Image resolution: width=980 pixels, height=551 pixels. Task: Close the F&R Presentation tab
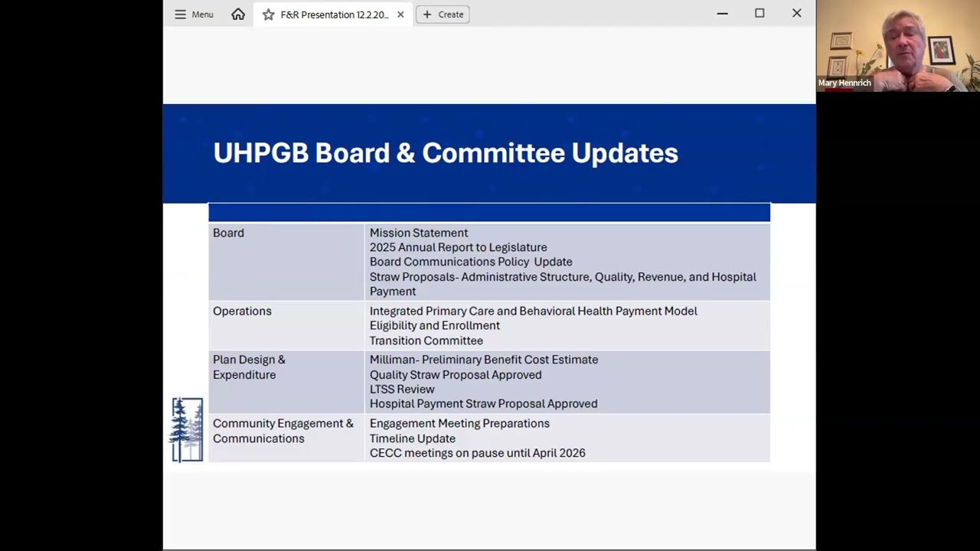tap(400, 15)
